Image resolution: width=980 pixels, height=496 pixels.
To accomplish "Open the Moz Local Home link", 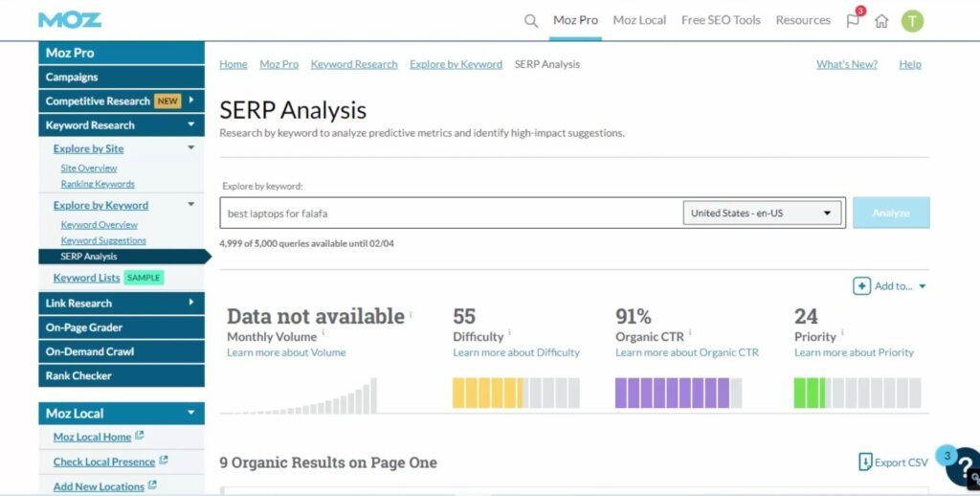I will click(92, 437).
